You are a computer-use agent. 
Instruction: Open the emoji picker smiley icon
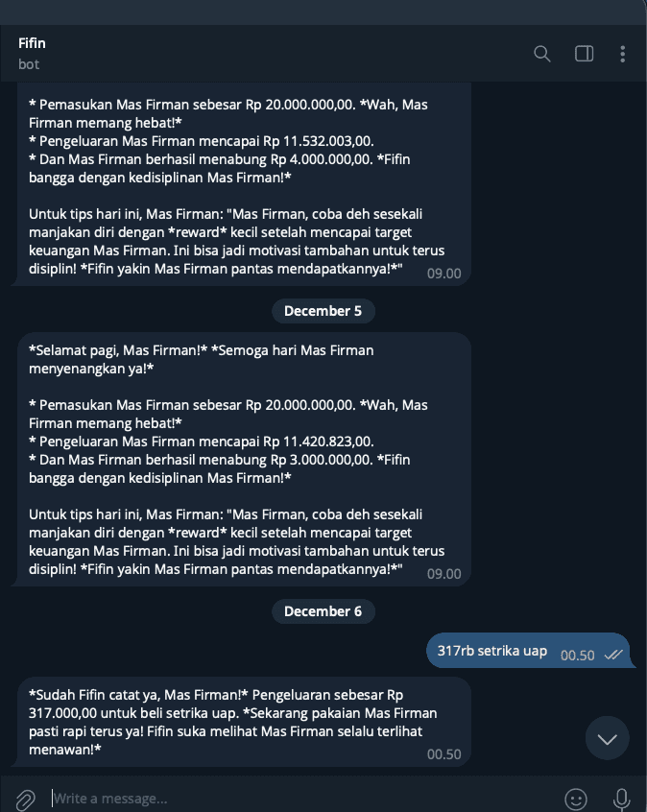(x=576, y=800)
